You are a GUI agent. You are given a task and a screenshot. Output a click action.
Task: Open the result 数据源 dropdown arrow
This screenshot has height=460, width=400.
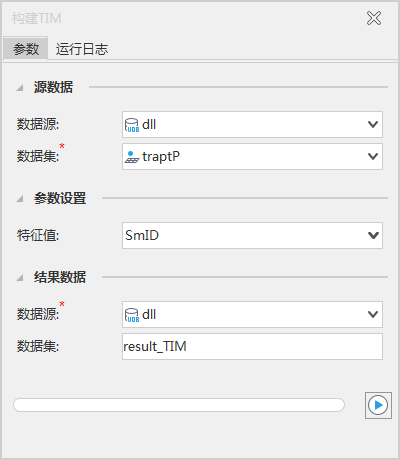click(373, 314)
